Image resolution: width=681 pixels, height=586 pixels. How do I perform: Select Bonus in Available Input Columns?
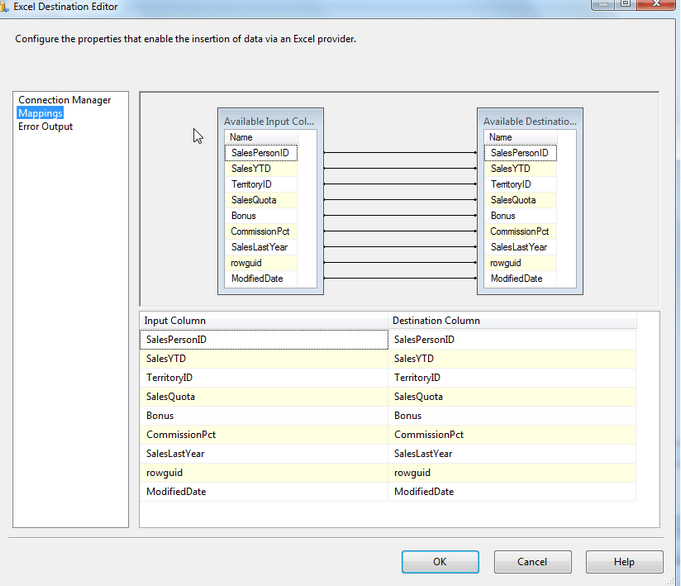point(261,215)
